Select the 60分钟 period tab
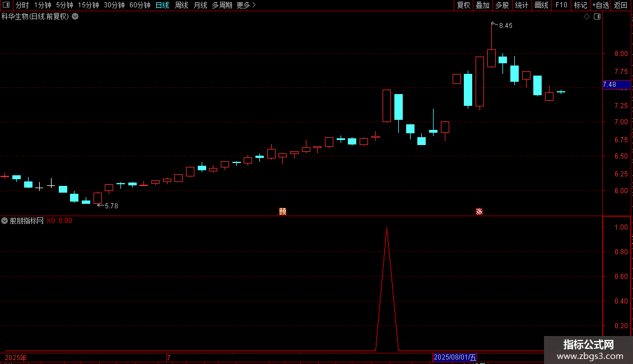 click(139, 5)
